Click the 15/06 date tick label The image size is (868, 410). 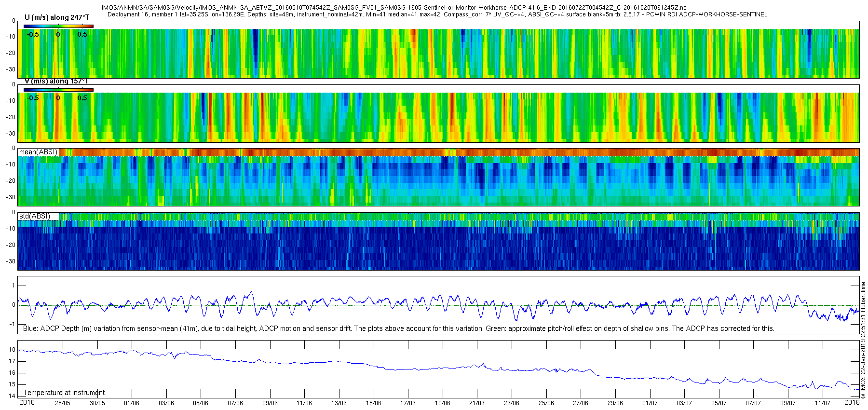coord(374,403)
